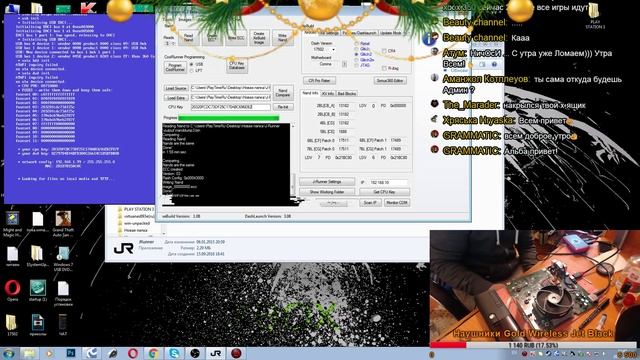The width and height of the screenshot is (640, 360).
Task: Click the Read Nand button
Action: (x=188, y=38)
